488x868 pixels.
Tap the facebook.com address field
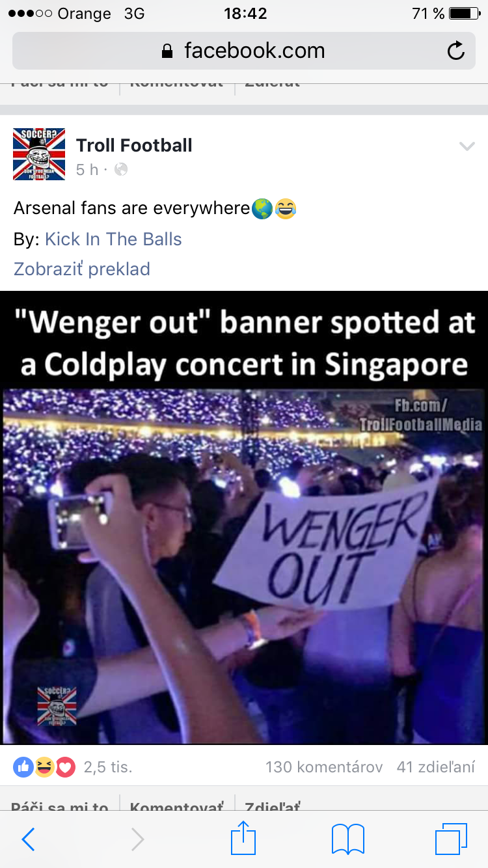(244, 51)
